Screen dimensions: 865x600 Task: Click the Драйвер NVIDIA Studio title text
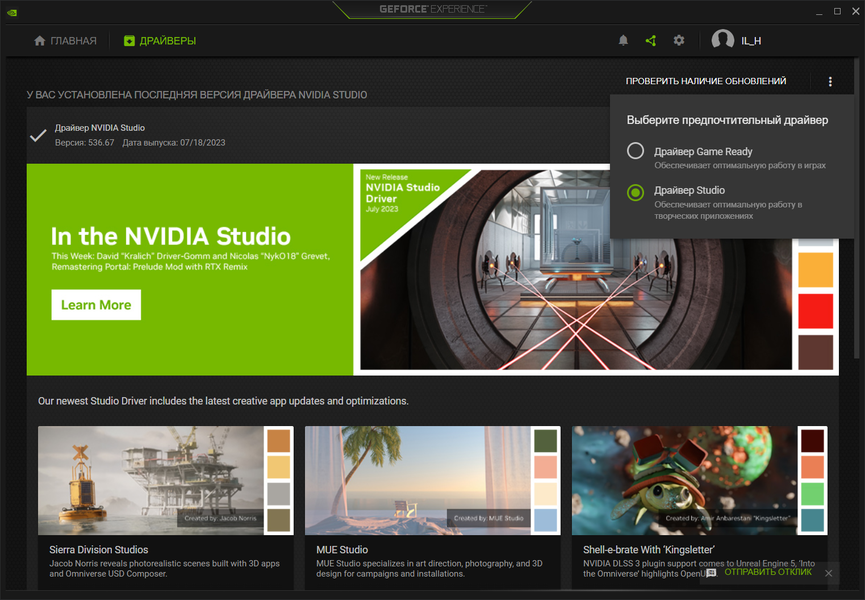pyautogui.click(x=100, y=128)
